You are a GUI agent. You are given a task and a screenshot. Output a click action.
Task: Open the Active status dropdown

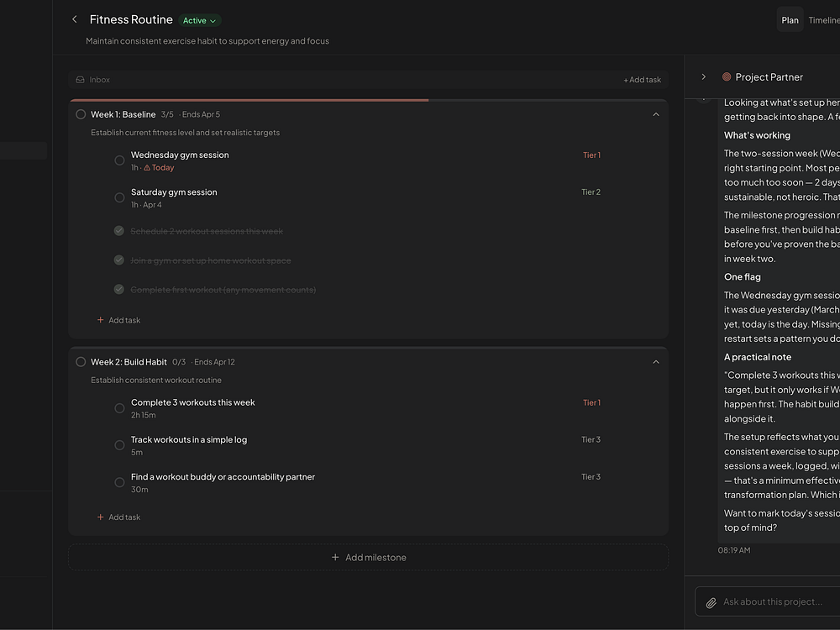coord(200,20)
